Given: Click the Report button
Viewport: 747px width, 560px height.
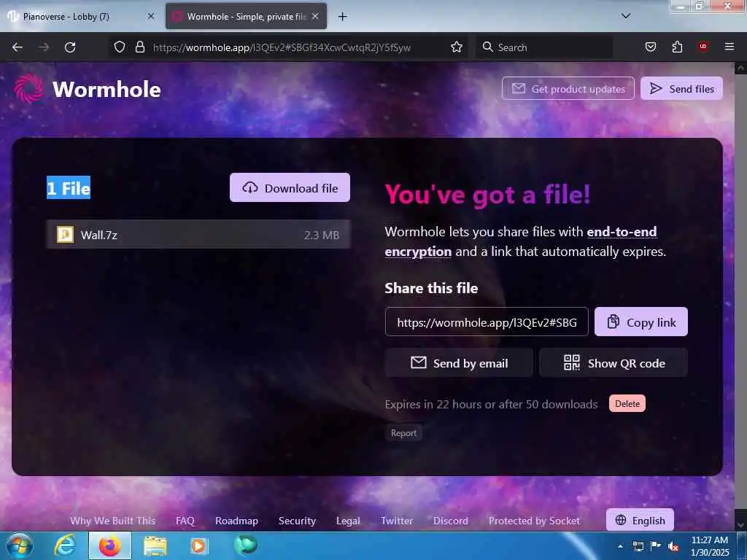Looking at the screenshot, I should (x=403, y=433).
